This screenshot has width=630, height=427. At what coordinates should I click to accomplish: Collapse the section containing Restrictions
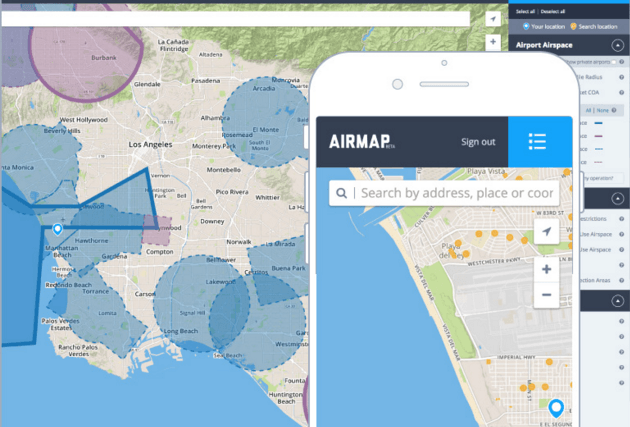[x=617, y=199]
